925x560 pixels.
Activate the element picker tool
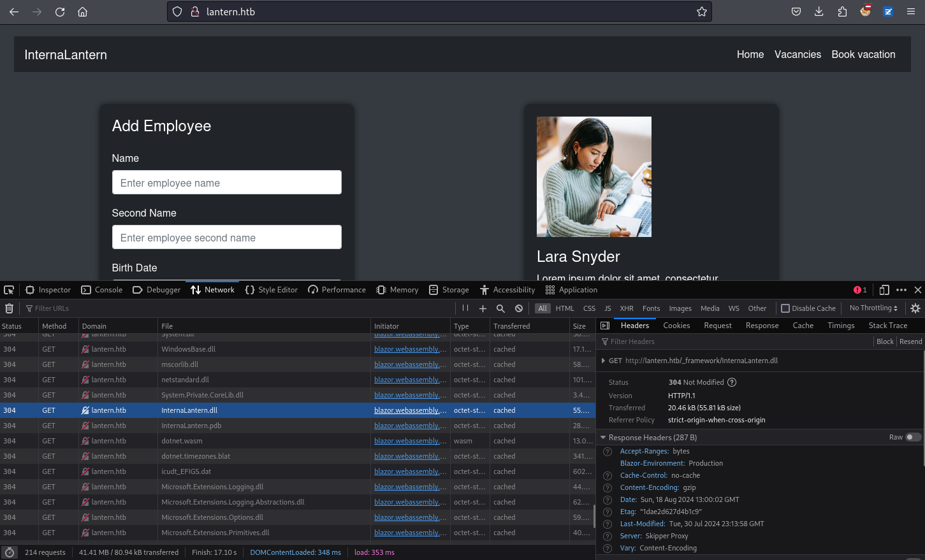9,290
